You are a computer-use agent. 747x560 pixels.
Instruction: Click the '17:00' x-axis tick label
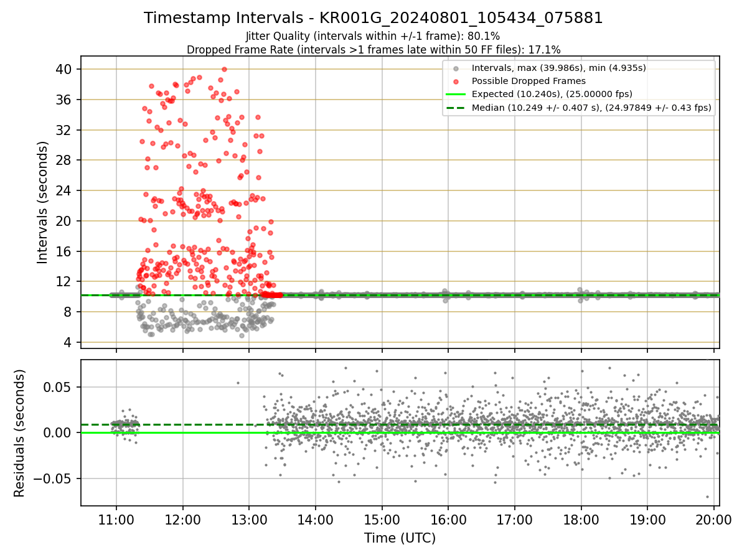pos(515,518)
